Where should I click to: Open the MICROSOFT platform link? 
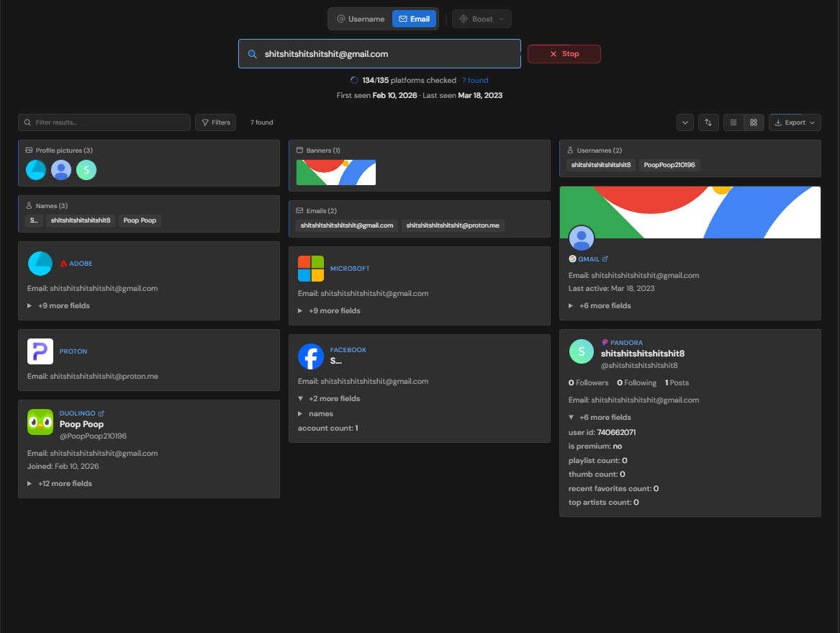point(350,269)
